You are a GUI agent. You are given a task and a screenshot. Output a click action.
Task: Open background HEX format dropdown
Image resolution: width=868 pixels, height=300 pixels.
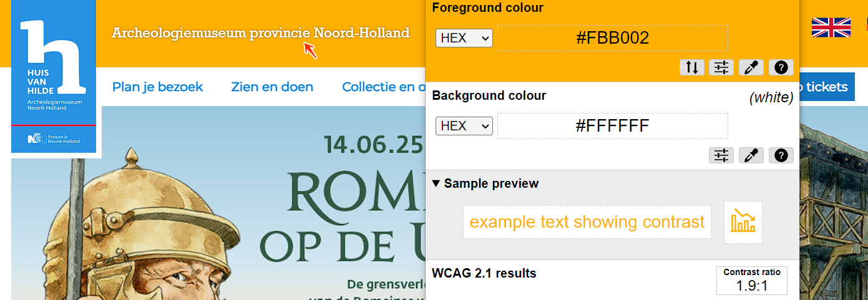[464, 126]
